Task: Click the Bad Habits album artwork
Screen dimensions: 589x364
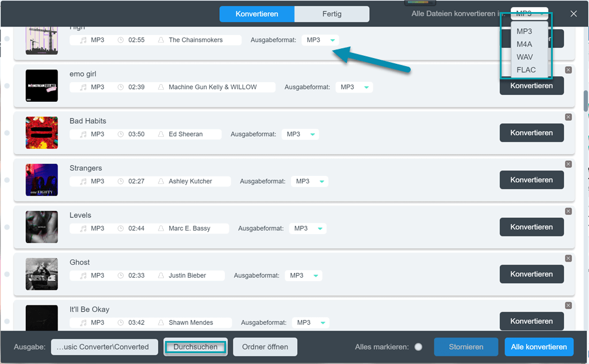Action: click(42, 133)
